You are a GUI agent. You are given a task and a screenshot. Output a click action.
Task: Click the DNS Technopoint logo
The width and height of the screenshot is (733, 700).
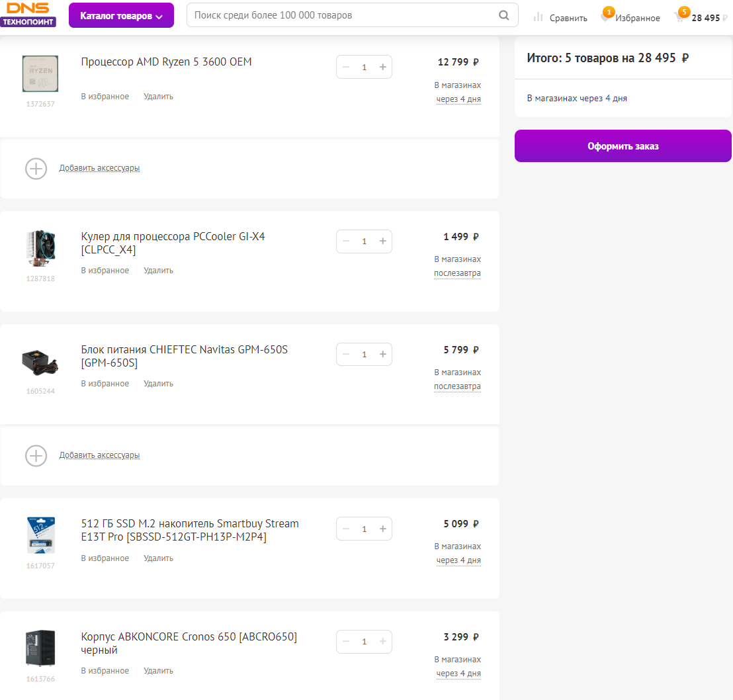point(28,15)
